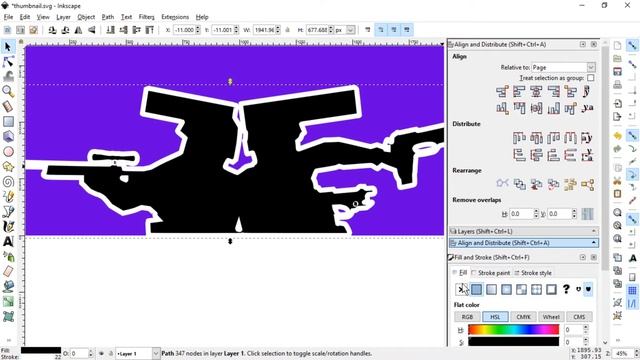Flip selection vertically
Screen dimensions: 640x360
click(92, 30)
